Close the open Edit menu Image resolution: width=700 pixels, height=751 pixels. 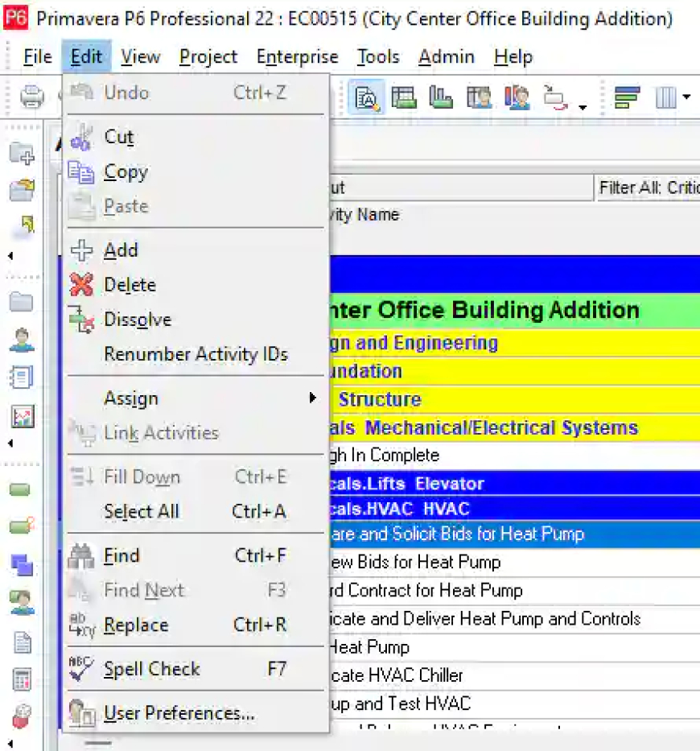point(87,57)
